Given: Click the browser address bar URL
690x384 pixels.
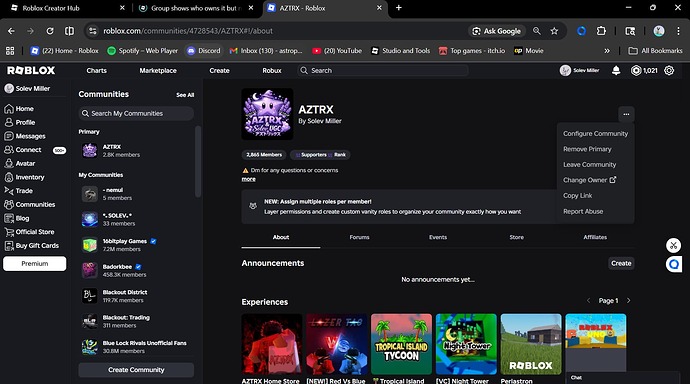Looking at the screenshot, I should pyautogui.click(x=188, y=31).
